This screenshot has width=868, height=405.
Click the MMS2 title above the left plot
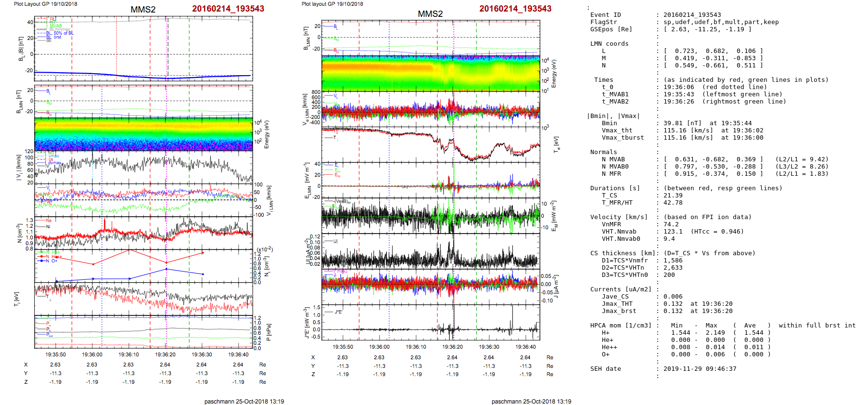tap(143, 10)
